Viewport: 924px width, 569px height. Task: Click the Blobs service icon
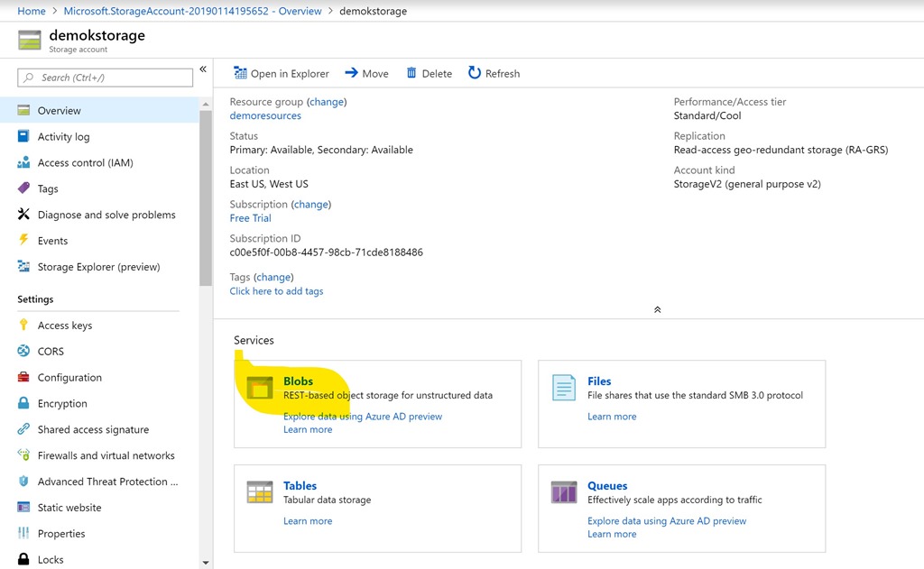[259, 388]
